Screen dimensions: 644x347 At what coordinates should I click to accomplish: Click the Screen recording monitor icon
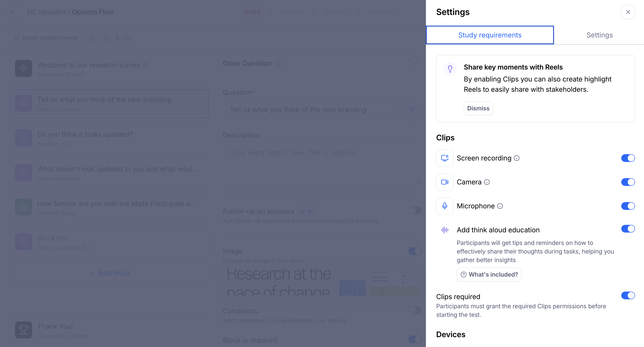click(445, 158)
